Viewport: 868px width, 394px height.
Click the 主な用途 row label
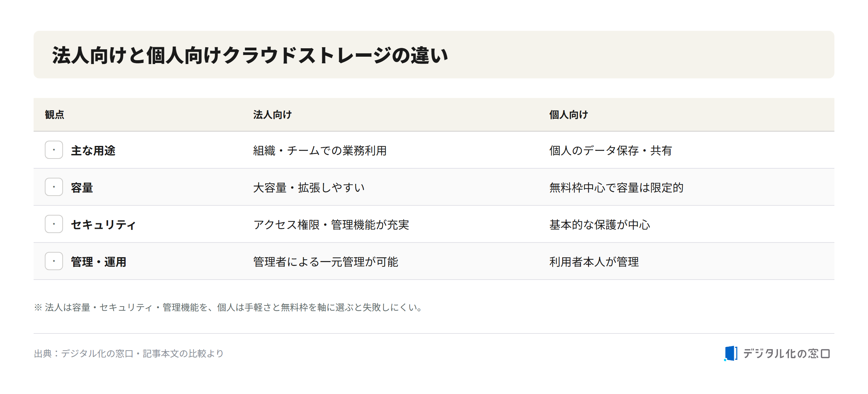(93, 150)
